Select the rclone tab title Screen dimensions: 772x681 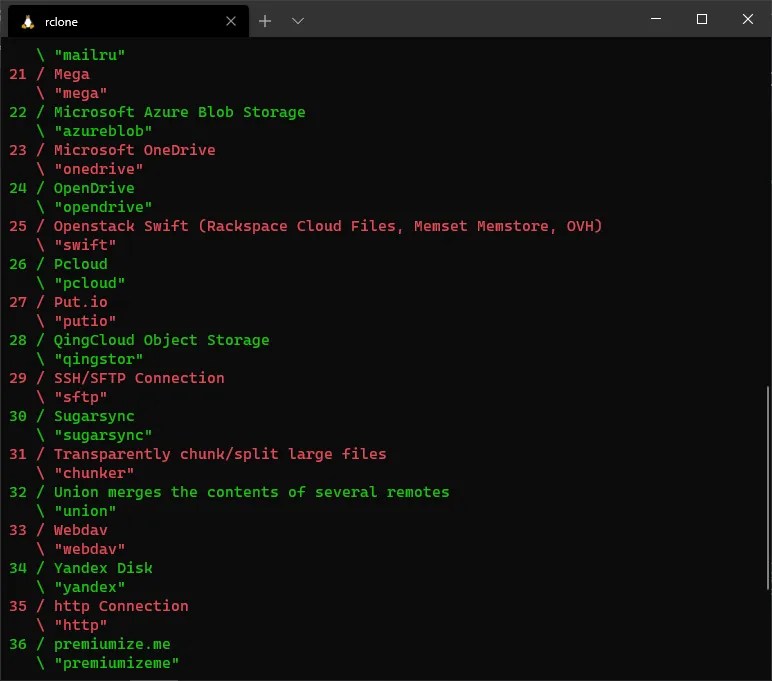(x=61, y=22)
